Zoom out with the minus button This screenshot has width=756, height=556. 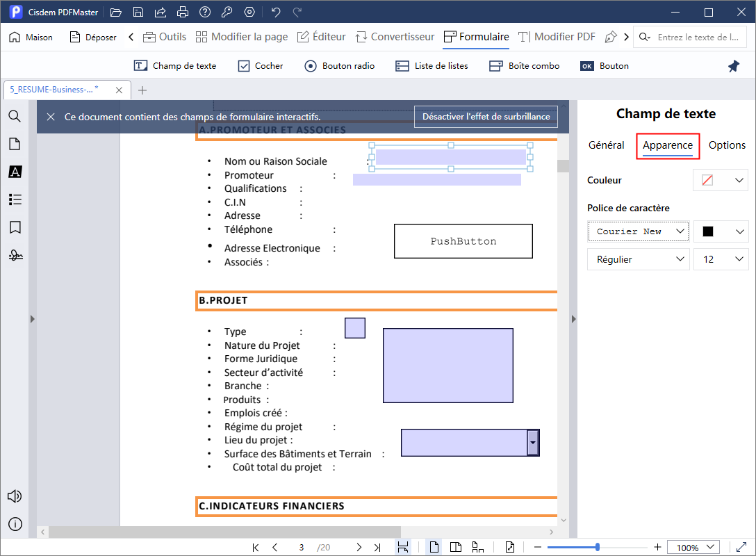pyautogui.click(x=538, y=548)
